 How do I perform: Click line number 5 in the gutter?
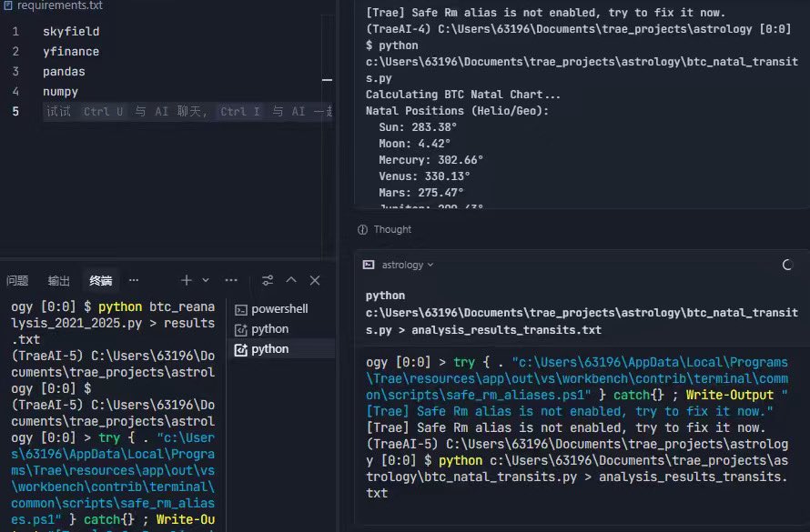[x=15, y=112]
